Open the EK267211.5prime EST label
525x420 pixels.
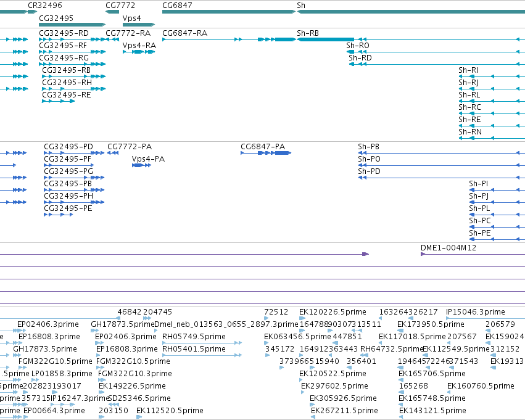(344, 411)
